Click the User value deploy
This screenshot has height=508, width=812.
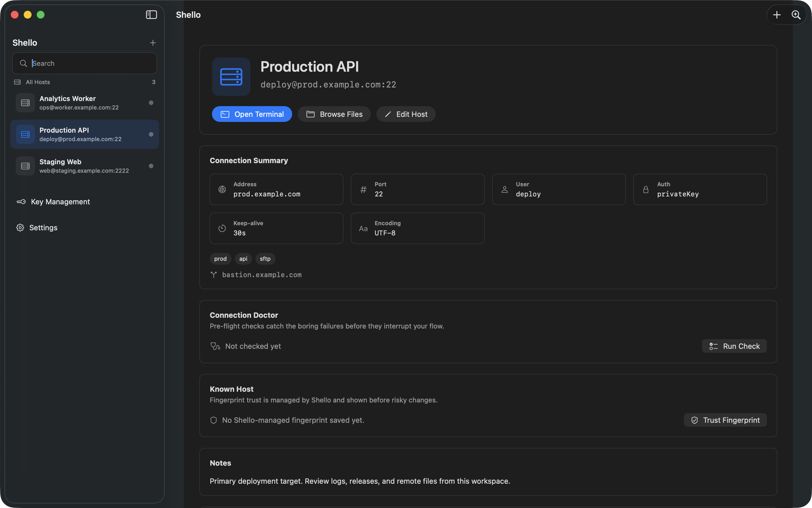click(528, 194)
